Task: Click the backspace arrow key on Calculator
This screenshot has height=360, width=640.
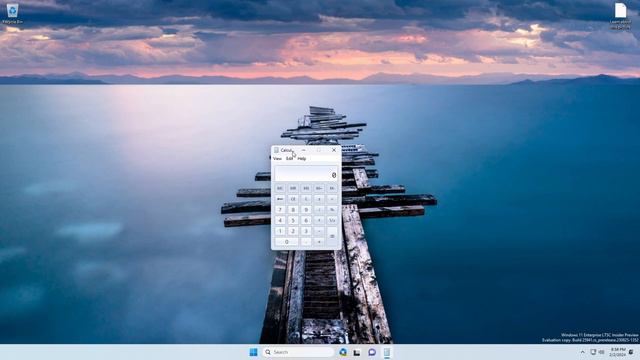Action: 280,199
